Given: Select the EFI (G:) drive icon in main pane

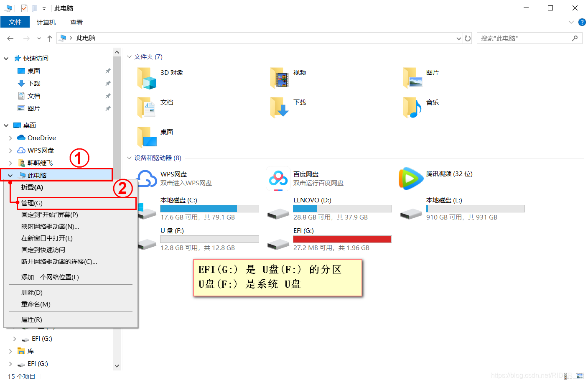Looking at the screenshot, I should click(278, 244).
